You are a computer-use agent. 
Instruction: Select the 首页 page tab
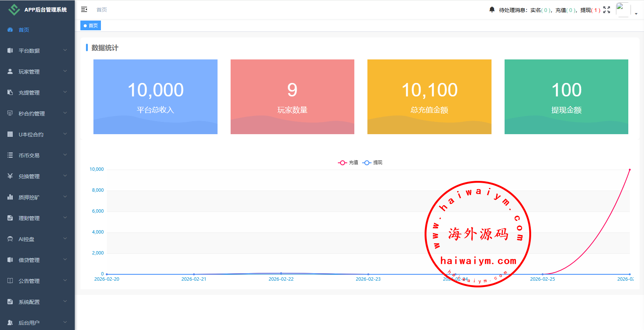(x=91, y=25)
